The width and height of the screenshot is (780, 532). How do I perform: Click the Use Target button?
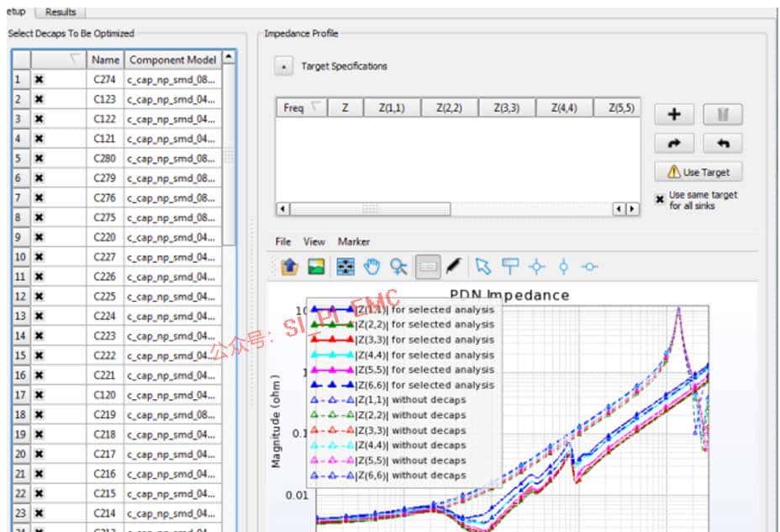click(x=698, y=172)
